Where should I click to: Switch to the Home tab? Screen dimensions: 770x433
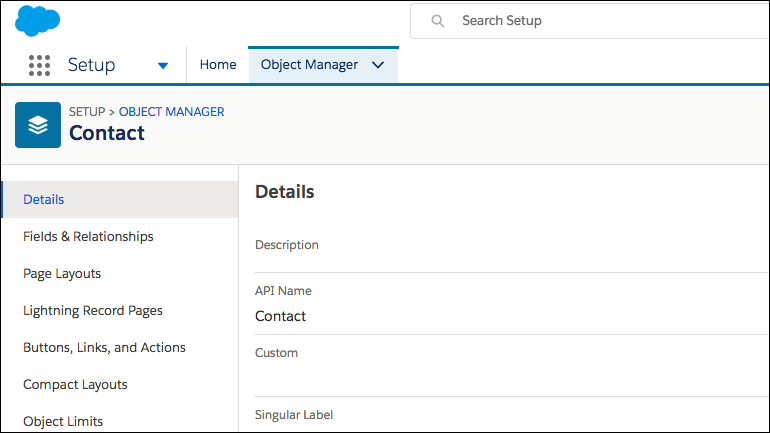click(218, 65)
